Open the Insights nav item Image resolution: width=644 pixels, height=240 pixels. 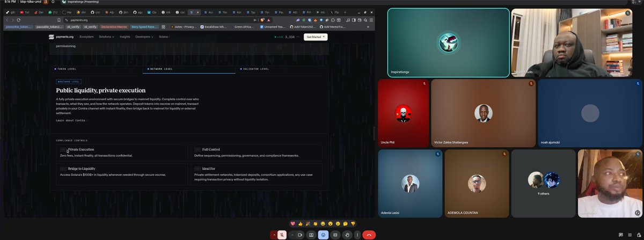coord(125,37)
